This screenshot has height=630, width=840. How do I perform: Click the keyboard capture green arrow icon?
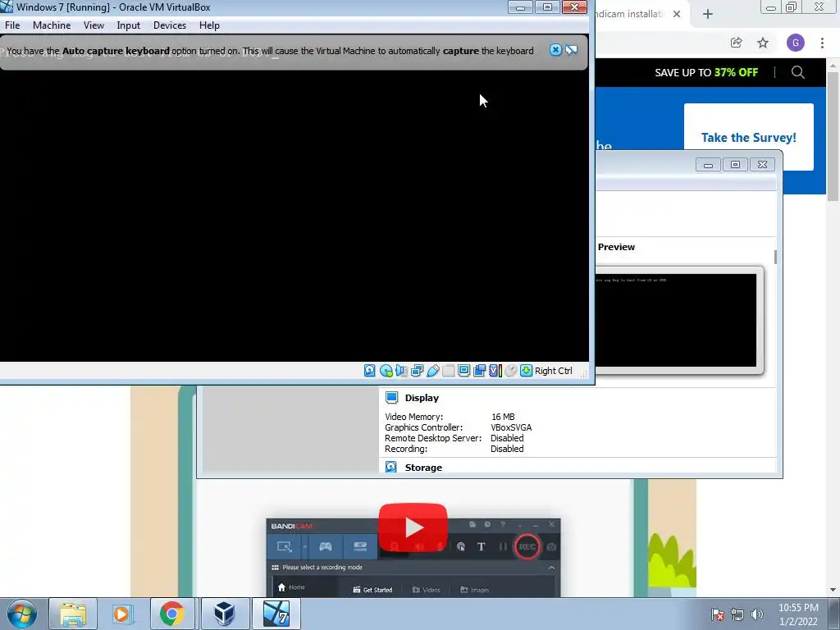coord(527,371)
